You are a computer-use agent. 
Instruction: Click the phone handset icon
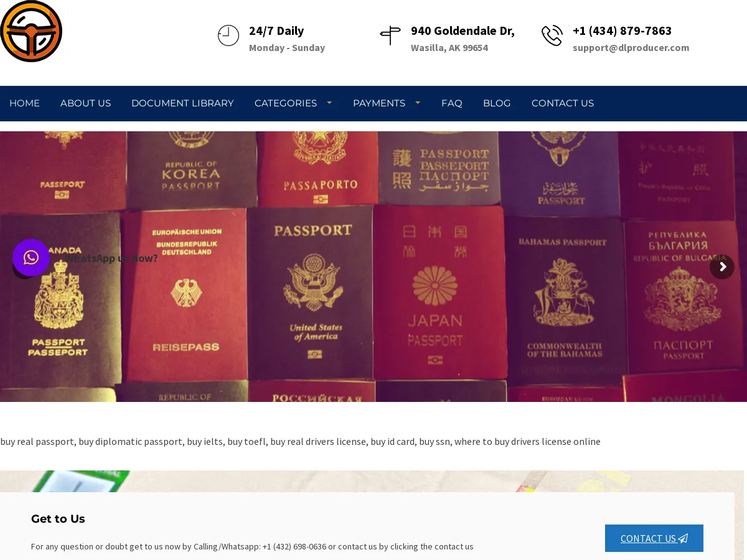pyautogui.click(x=552, y=35)
